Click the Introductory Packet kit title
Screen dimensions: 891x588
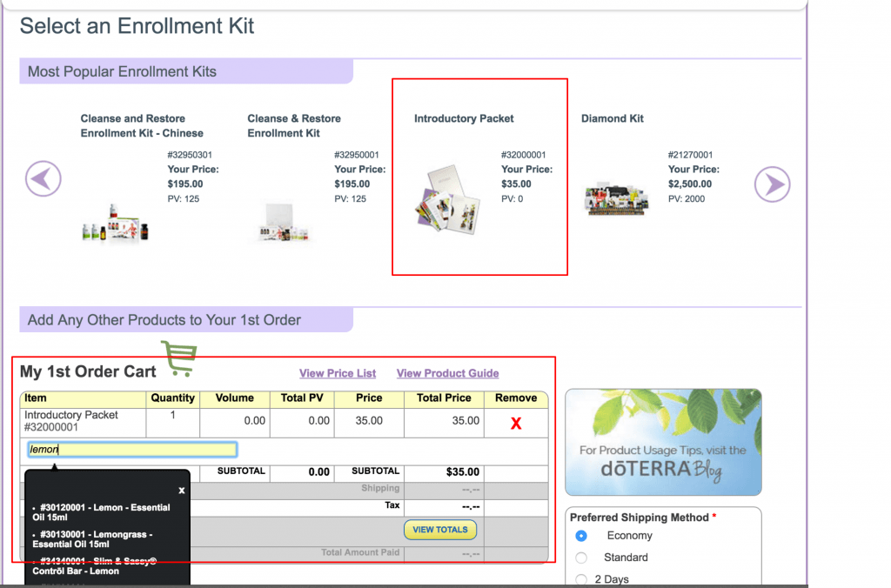(464, 119)
